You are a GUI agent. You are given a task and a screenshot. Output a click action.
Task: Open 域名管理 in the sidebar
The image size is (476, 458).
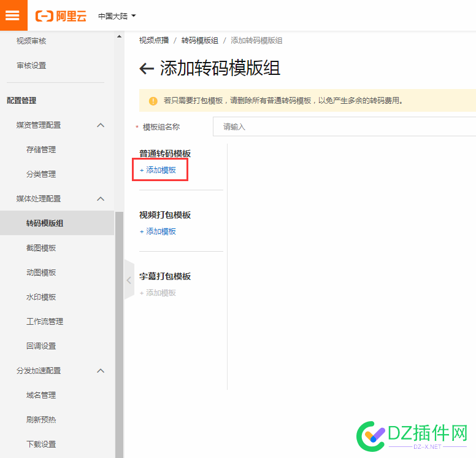point(41,395)
